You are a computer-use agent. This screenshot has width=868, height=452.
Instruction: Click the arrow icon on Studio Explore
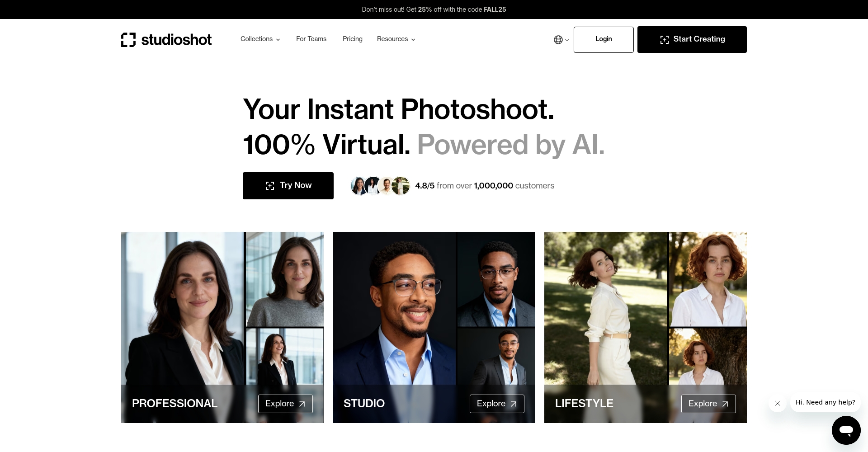[514, 404]
